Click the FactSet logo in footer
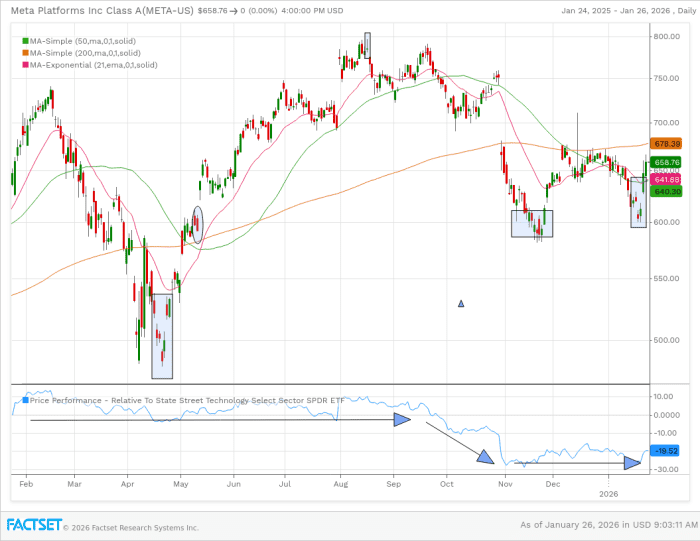Viewport: 700px width, 541px height. pyautogui.click(x=34, y=525)
